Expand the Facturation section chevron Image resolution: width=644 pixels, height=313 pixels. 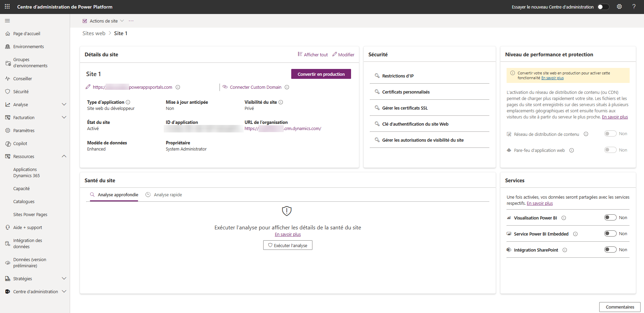(64, 117)
